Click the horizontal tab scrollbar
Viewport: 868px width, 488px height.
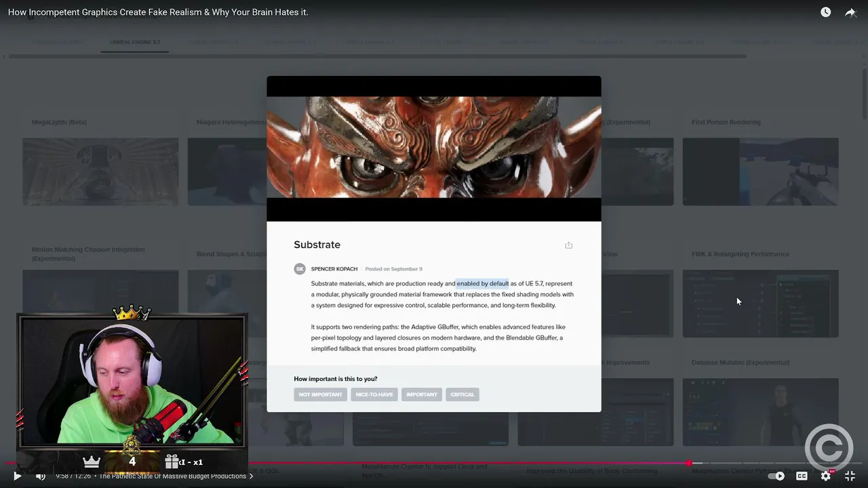click(x=378, y=57)
